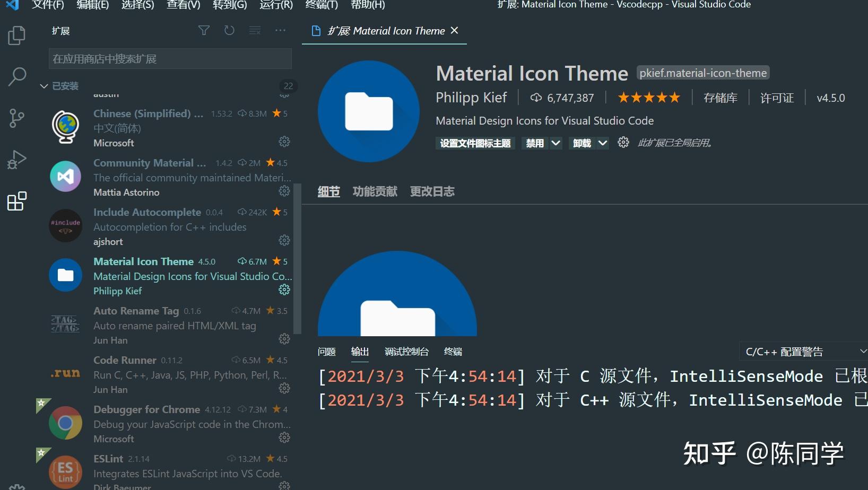
Task: Switch to the 细节 details tab
Action: tap(329, 191)
